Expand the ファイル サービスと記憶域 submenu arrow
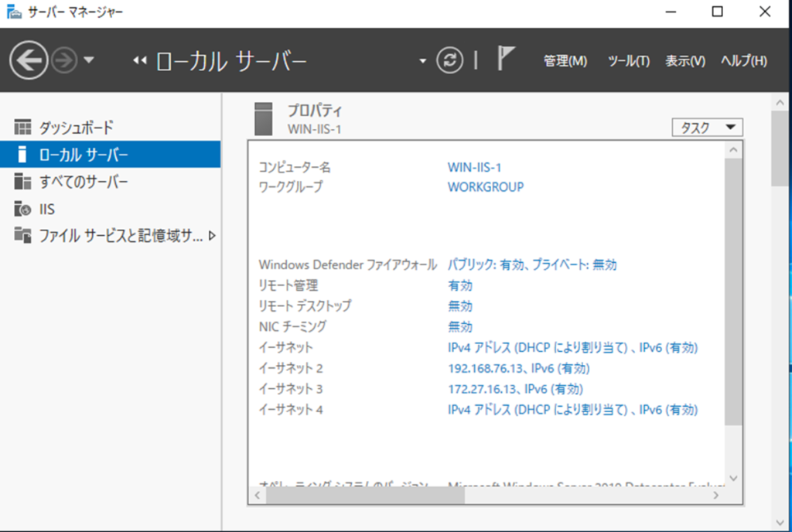The image size is (792, 532). (x=212, y=236)
